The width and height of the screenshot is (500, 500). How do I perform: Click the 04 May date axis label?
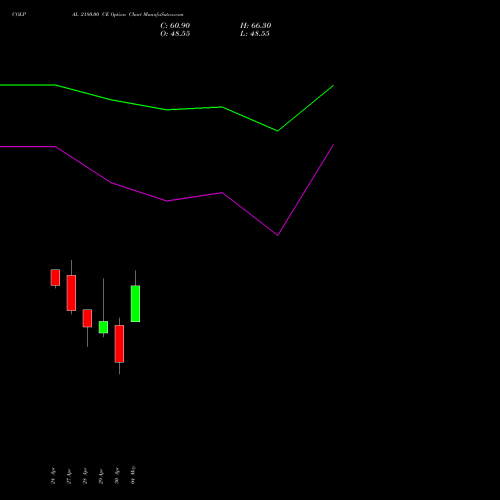pyautogui.click(x=133, y=475)
